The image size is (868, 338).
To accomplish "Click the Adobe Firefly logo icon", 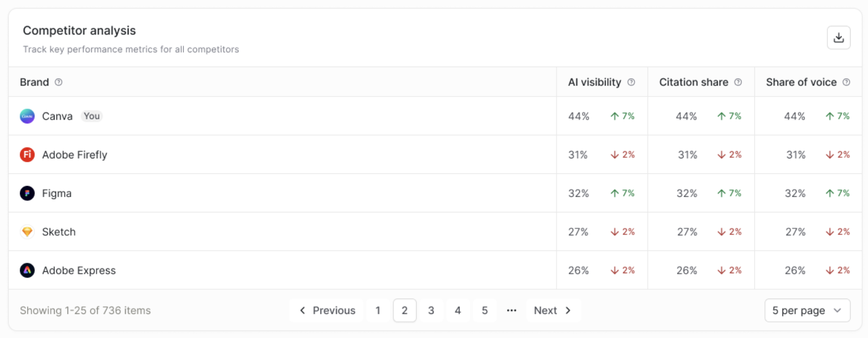I will click(x=27, y=155).
